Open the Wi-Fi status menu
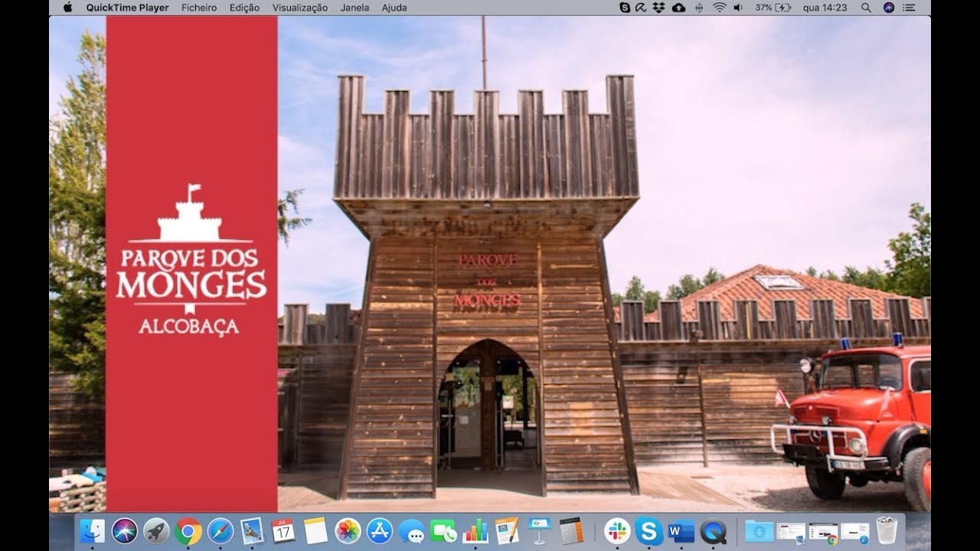 [719, 8]
